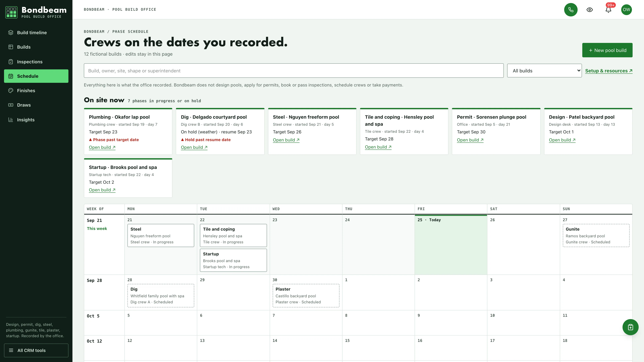This screenshot has height=362, width=644.
Task: Click the green phone call button
Action: 571,10
